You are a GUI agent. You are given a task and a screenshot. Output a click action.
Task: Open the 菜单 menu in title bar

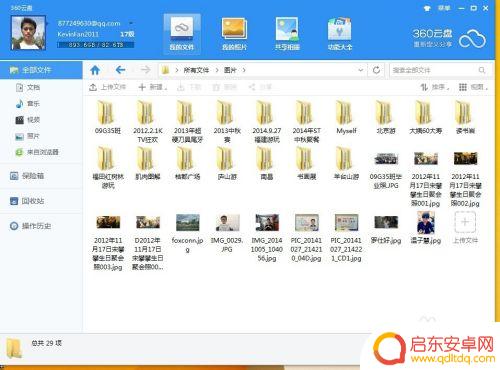tap(444, 8)
